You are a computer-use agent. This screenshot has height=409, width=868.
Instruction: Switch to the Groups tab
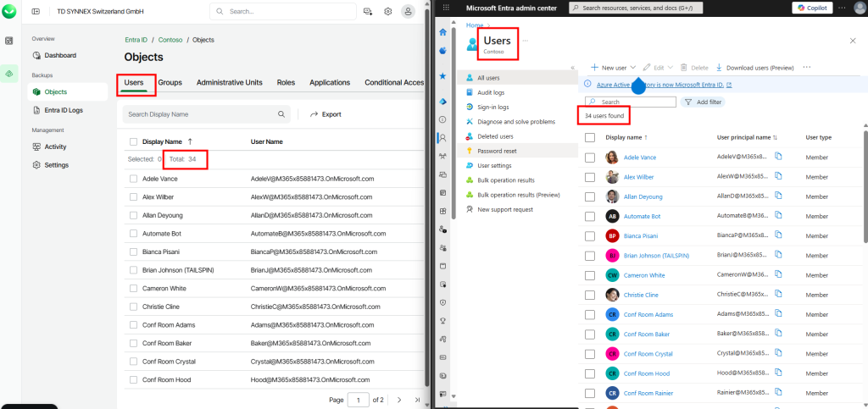tap(170, 83)
